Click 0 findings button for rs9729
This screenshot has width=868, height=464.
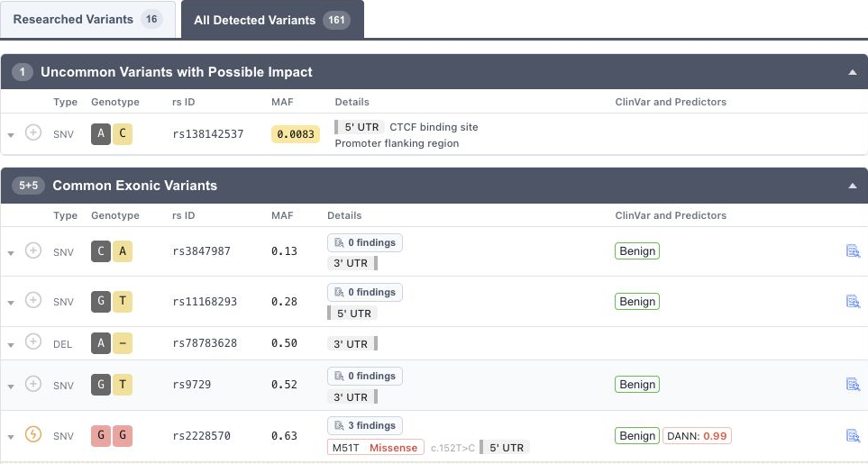pyautogui.click(x=365, y=376)
